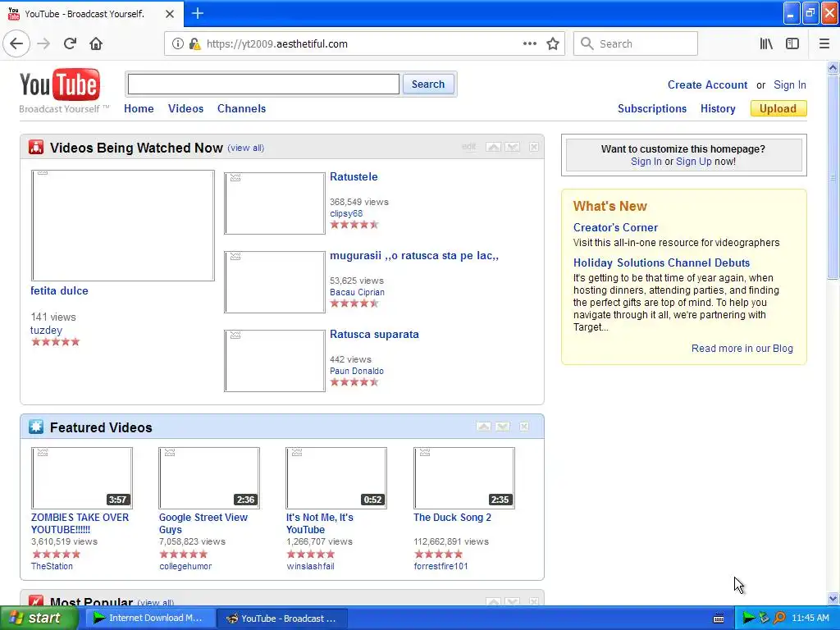Open the Windows start menu
Screen dimensions: 840x630
(38, 618)
